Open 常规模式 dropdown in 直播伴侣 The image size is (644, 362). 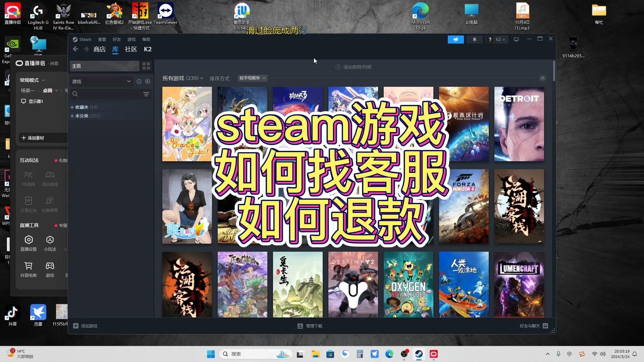[x=32, y=80]
